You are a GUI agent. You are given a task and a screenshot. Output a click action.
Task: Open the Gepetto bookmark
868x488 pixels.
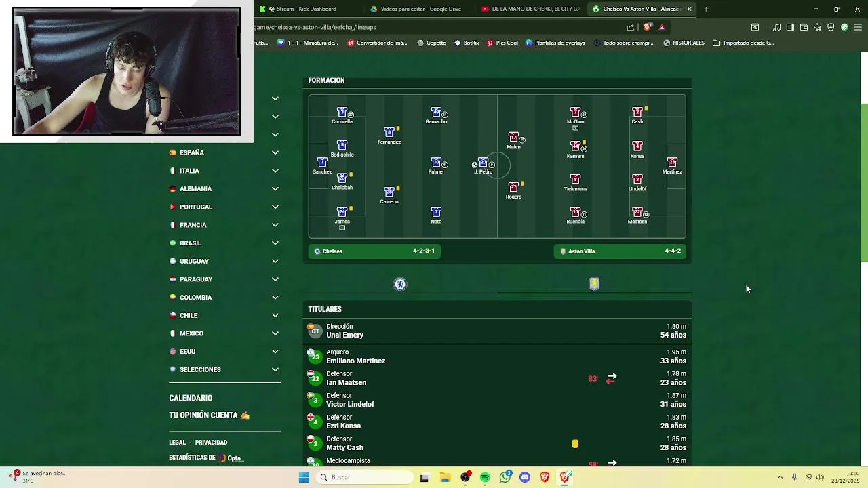click(x=431, y=43)
